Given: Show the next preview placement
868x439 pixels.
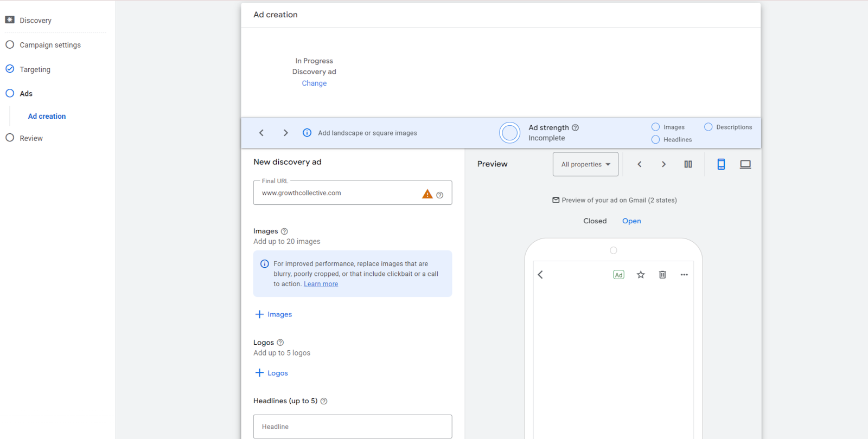Looking at the screenshot, I should 663,164.
